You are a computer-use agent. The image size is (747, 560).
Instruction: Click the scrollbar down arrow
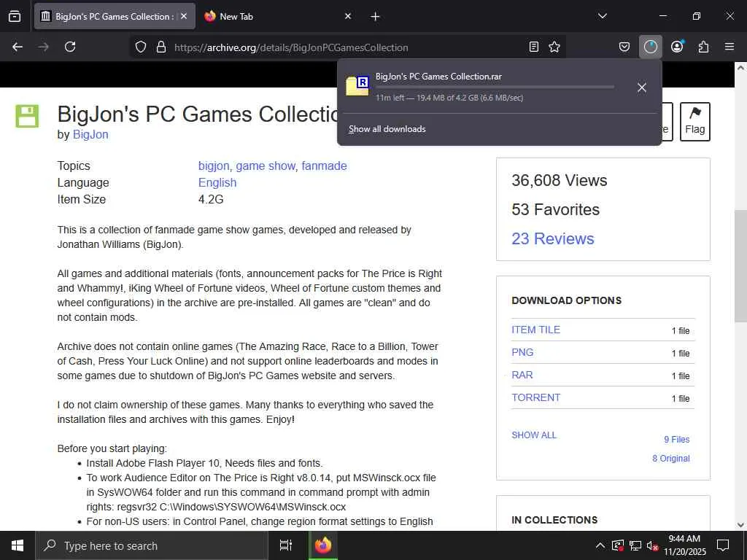point(740,524)
